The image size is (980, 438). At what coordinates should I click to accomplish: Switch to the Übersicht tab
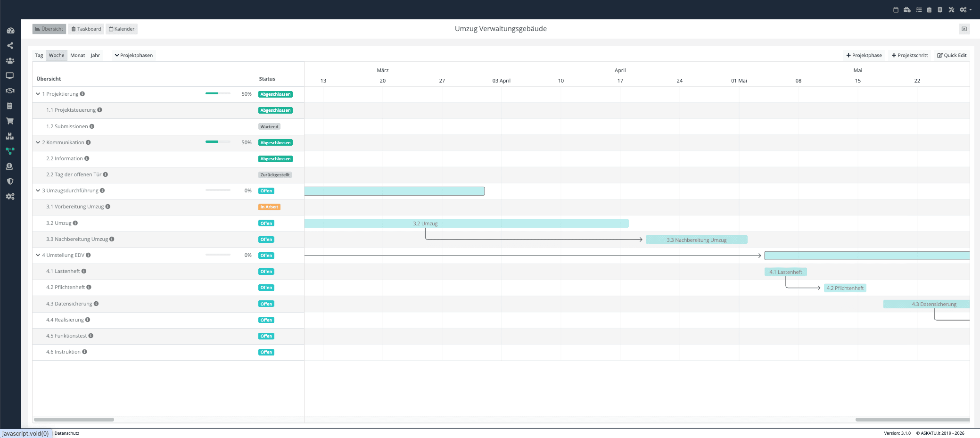49,29
